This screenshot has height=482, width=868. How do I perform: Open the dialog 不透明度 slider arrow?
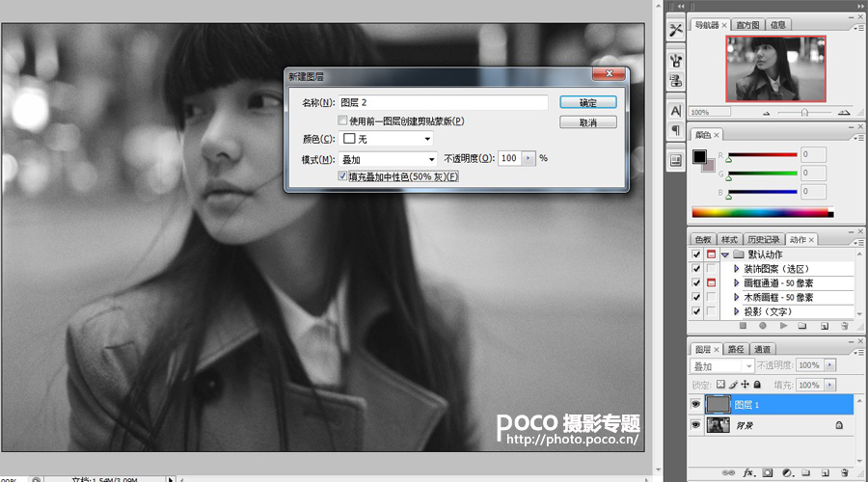point(529,158)
